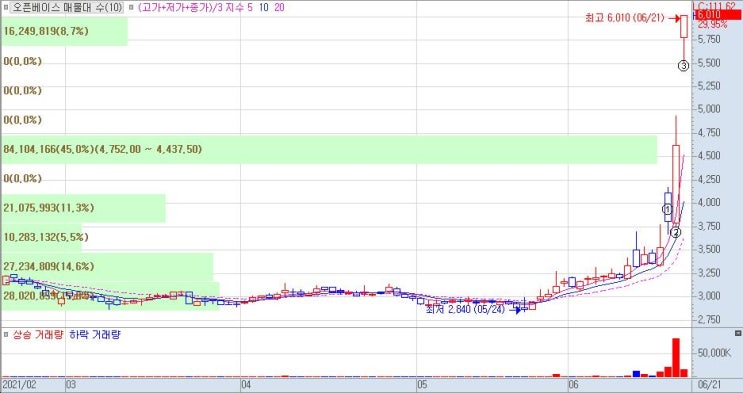Click the 20-period moving average label
This screenshot has width=743, height=393.
coord(279,8)
